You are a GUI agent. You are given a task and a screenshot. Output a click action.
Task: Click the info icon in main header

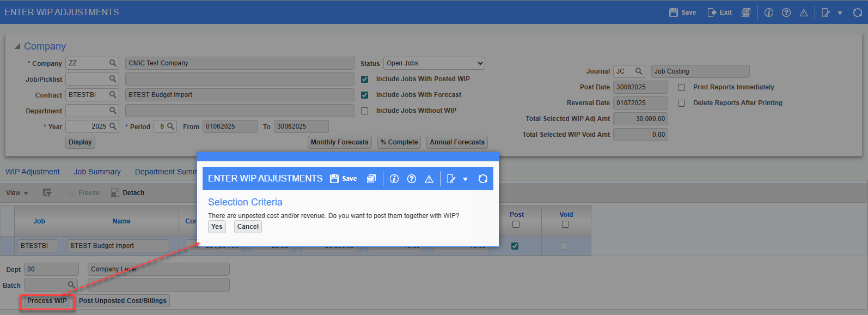pyautogui.click(x=769, y=13)
